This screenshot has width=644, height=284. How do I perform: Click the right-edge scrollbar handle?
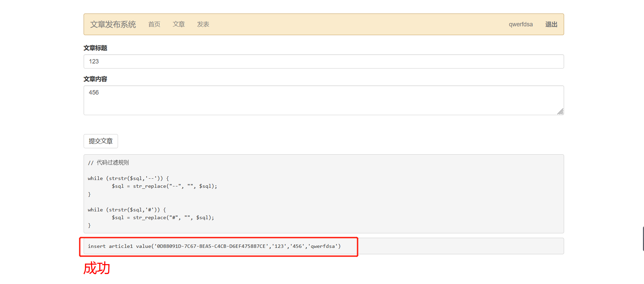643,239
